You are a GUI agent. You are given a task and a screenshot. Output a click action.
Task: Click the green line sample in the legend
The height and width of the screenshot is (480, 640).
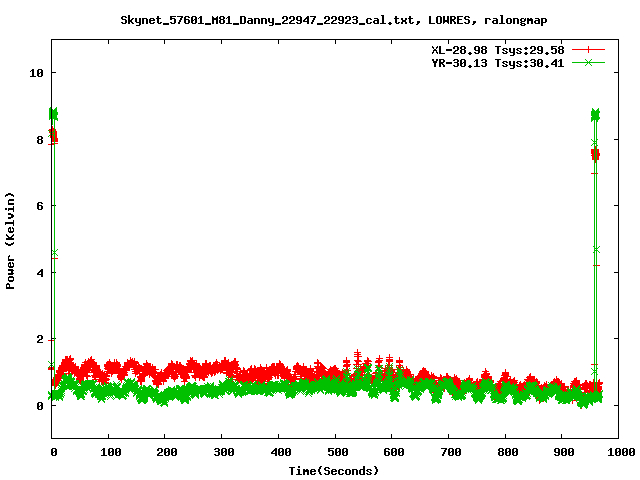click(x=588, y=62)
